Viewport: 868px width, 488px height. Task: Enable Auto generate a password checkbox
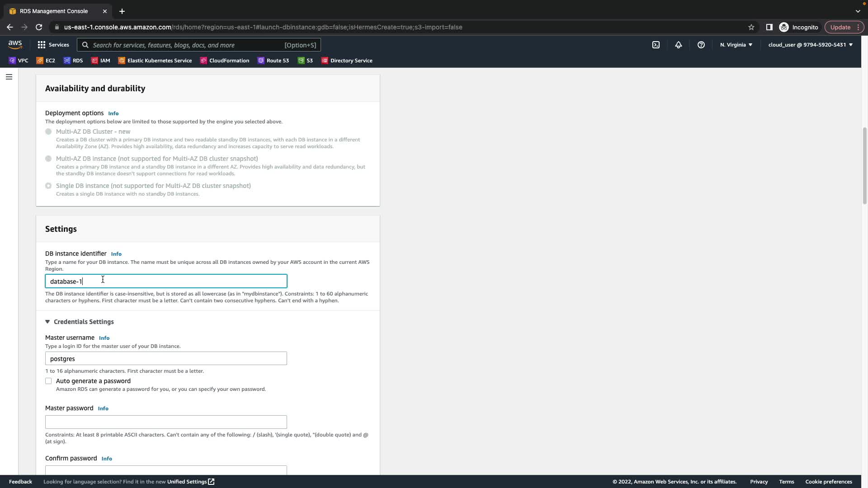(x=48, y=381)
